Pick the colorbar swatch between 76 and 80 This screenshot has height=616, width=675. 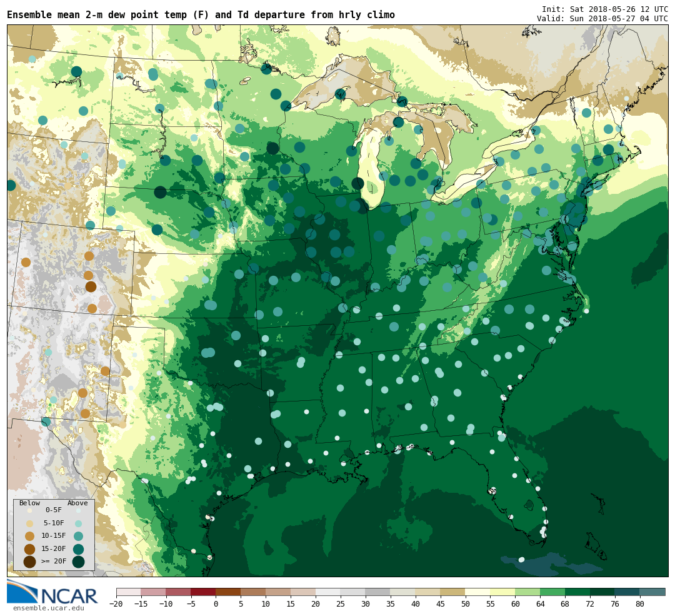pos(627,592)
